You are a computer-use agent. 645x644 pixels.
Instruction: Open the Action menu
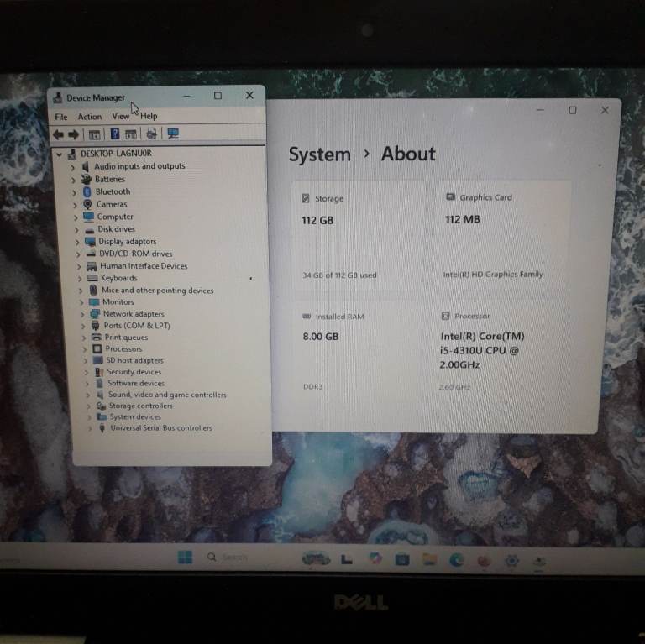[90, 117]
